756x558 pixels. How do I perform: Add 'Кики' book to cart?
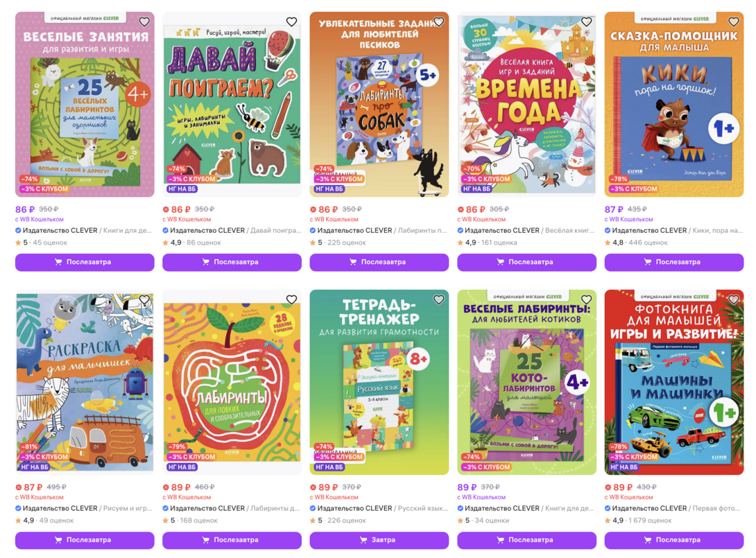674,262
